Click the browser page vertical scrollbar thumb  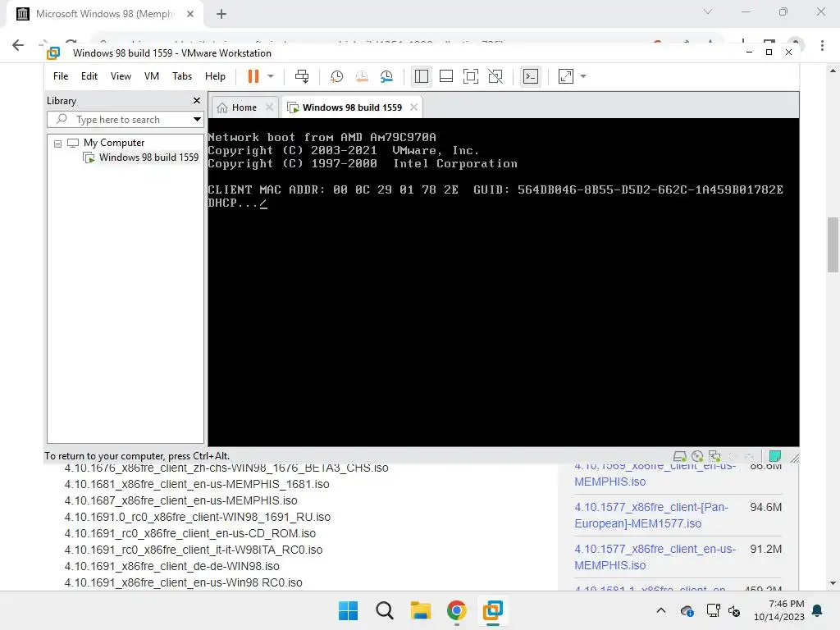[833, 244]
